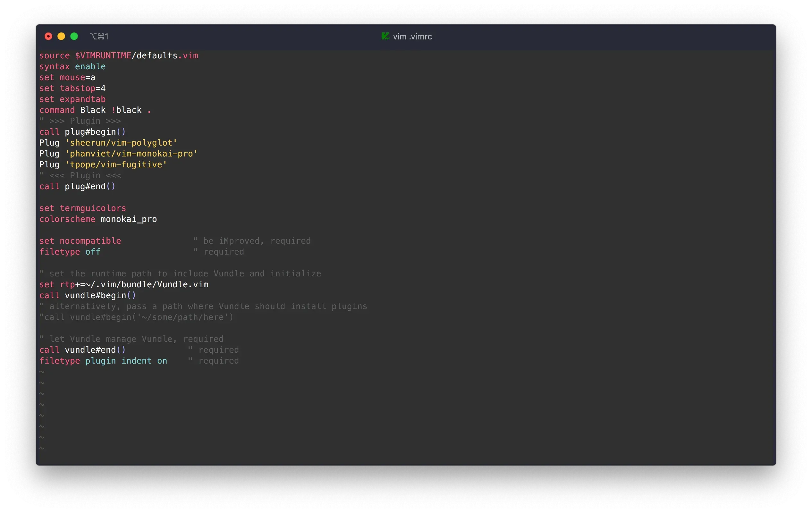Click the green zoom window button
812x513 pixels.
point(74,37)
